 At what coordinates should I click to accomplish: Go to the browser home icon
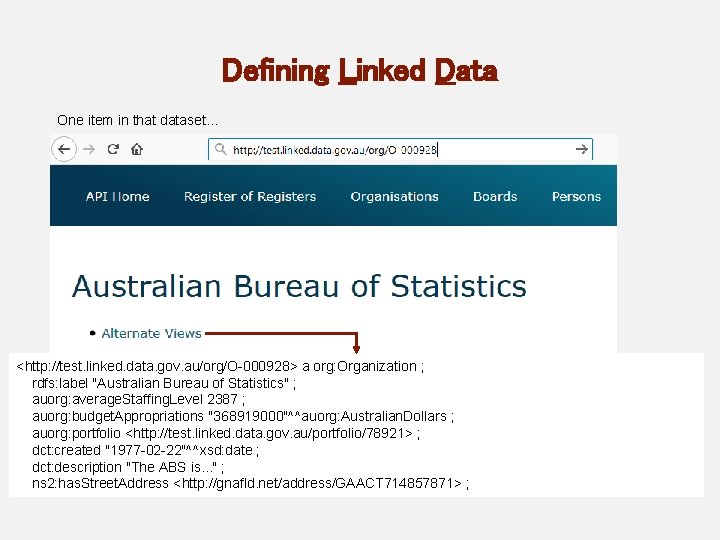point(137,149)
